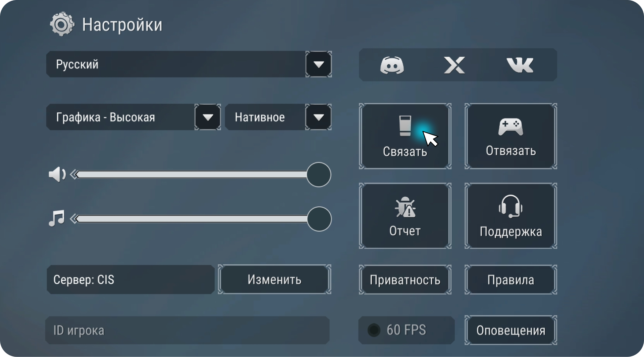
Task: Open the Оповещения notifications settings
Action: (511, 330)
